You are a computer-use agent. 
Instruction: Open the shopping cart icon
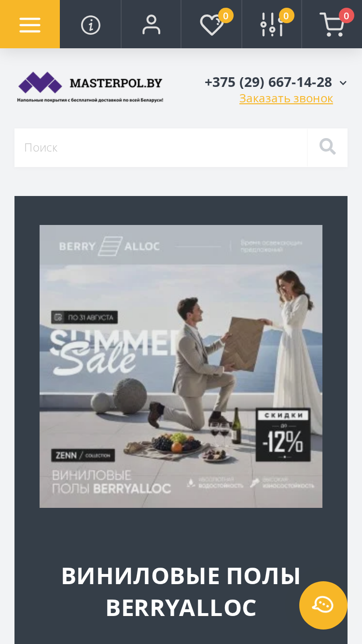332,25
